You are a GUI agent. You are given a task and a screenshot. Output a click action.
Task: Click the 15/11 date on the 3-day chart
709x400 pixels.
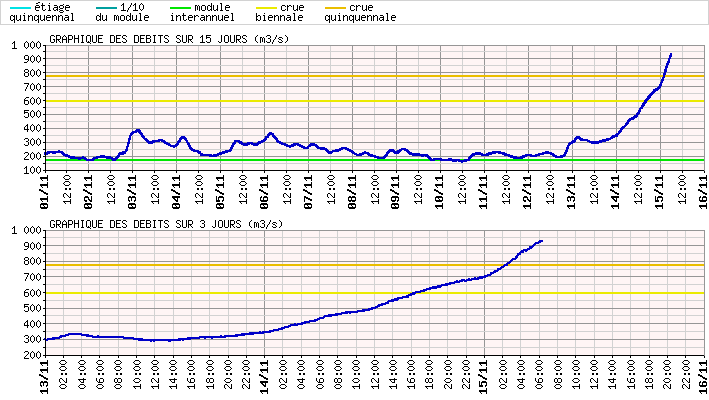tap(484, 377)
